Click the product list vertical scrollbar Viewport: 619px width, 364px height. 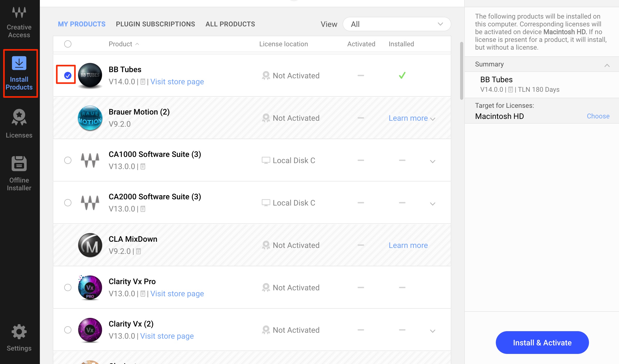[461, 71]
